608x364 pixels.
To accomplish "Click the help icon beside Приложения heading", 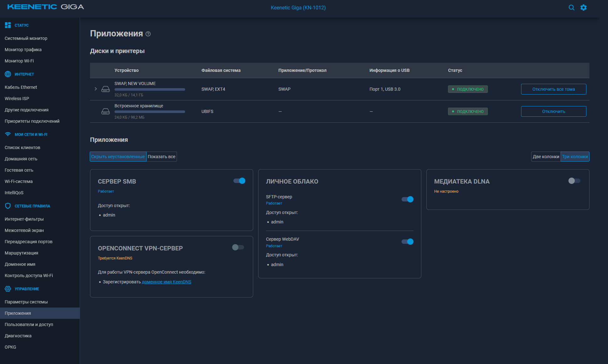I will pyautogui.click(x=148, y=34).
